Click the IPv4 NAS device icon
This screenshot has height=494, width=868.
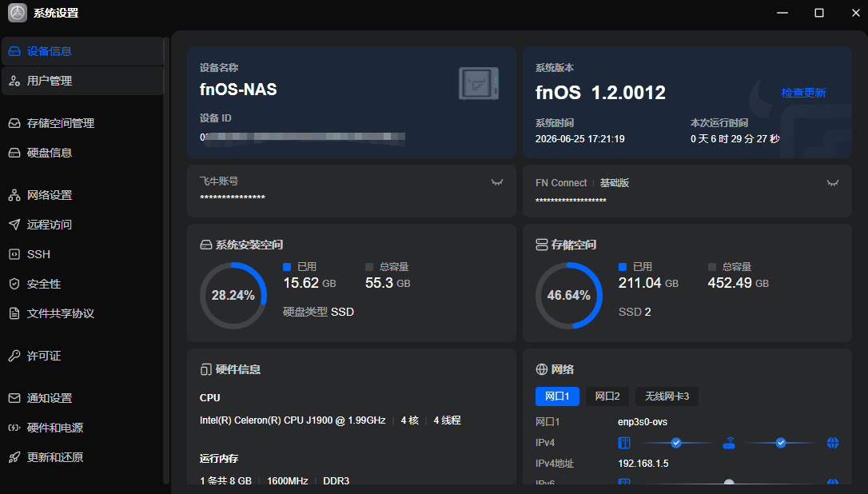[624, 443]
